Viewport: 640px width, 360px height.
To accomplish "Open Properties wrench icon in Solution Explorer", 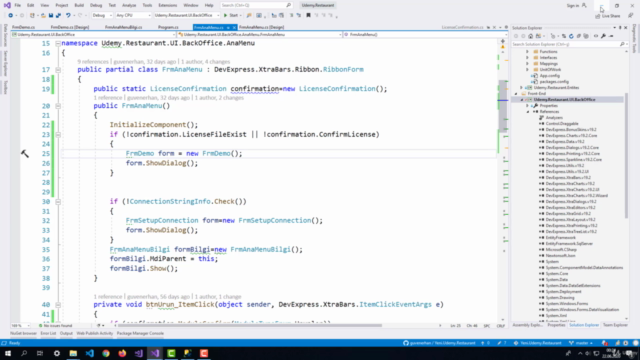I will (x=603, y=36).
